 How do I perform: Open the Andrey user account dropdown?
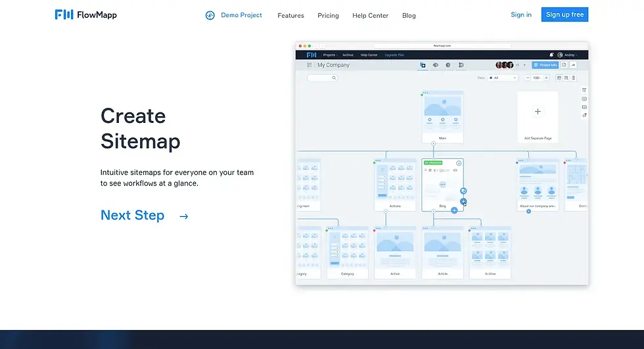567,55
